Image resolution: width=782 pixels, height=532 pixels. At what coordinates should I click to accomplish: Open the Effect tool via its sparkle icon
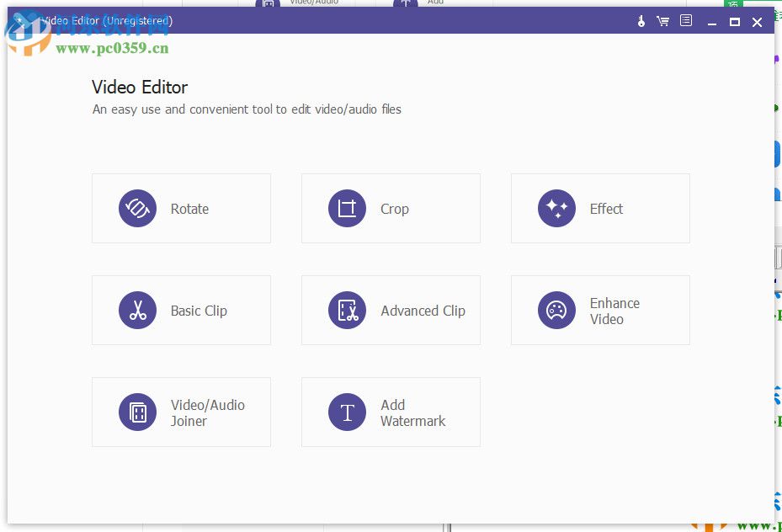point(556,208)
